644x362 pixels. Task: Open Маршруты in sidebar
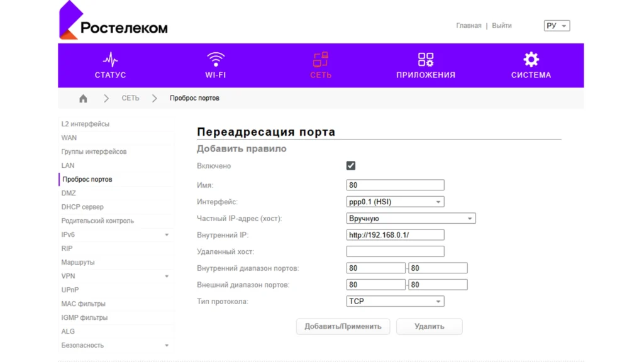click(x=78, y=262)
